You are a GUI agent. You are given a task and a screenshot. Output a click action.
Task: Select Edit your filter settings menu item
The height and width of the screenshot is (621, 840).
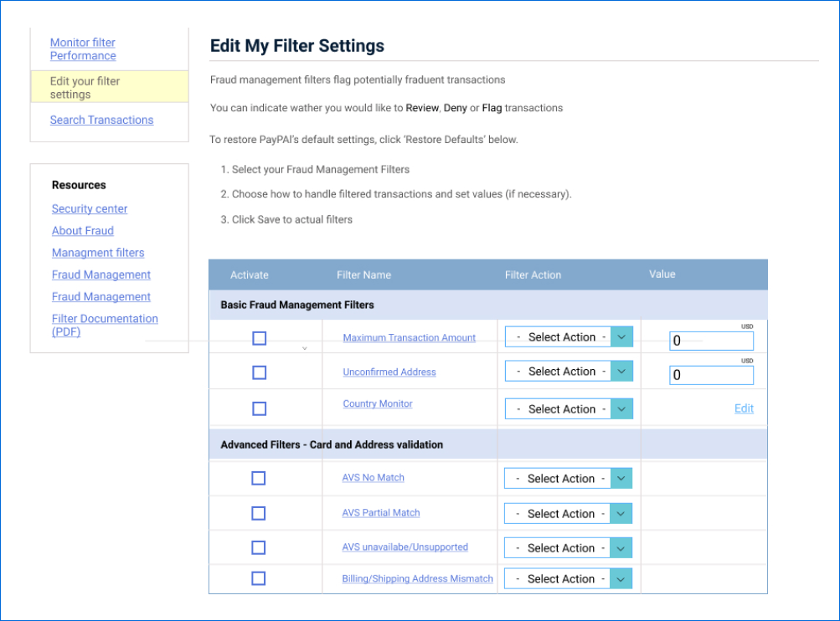(x=85, y=88)
